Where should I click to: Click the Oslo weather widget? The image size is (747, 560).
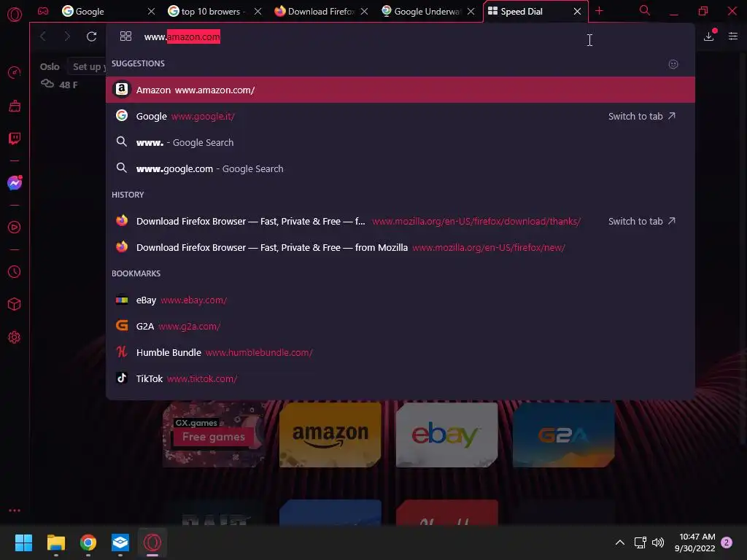[x=59, y=75]
